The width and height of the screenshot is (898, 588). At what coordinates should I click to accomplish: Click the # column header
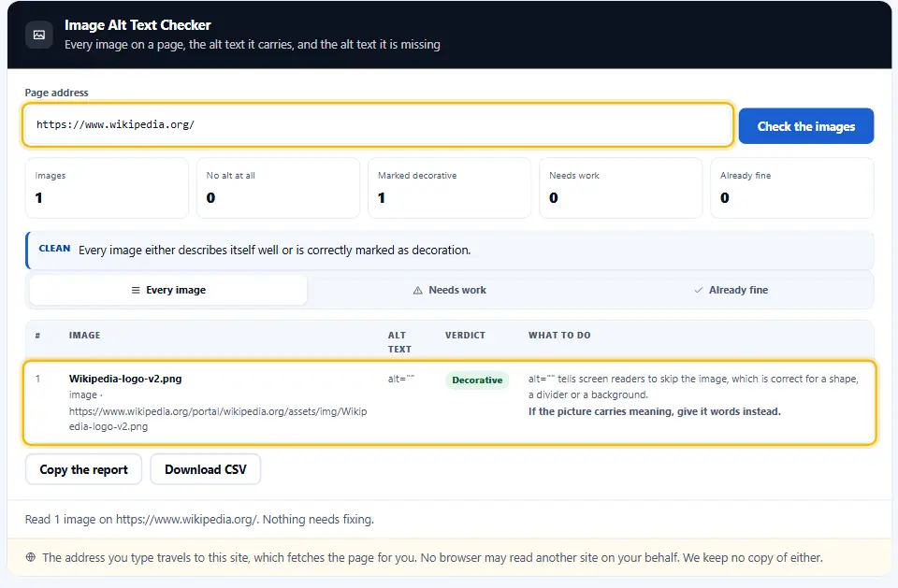tap(37, 336)
